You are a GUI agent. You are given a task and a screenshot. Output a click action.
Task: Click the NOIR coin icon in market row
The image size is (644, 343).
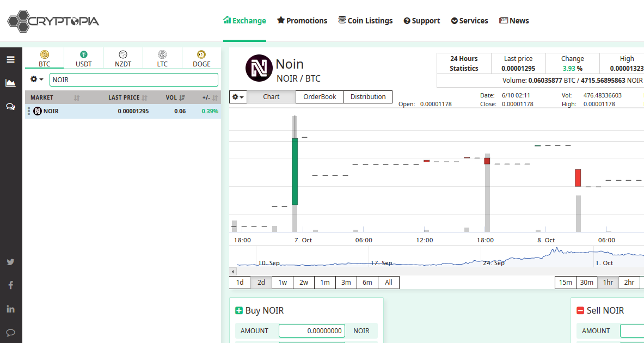point(38,111)
